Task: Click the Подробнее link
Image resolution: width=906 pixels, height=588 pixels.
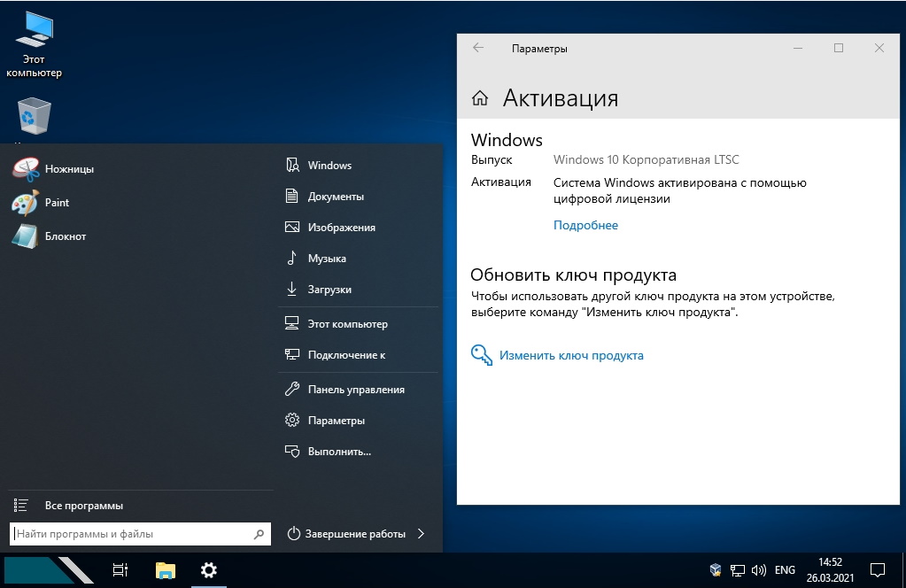Action: click(585, 225)
